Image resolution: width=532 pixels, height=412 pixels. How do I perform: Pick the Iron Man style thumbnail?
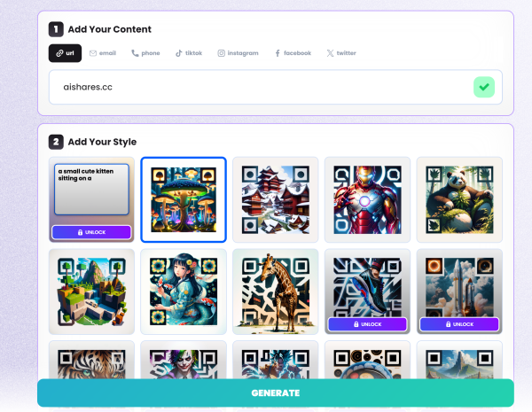click(x=367, y=199)
